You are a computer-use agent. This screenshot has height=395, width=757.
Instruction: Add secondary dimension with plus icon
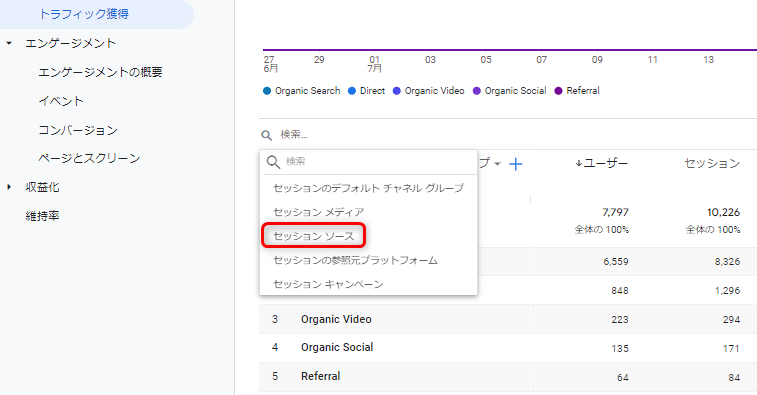[x=516, y=164]
